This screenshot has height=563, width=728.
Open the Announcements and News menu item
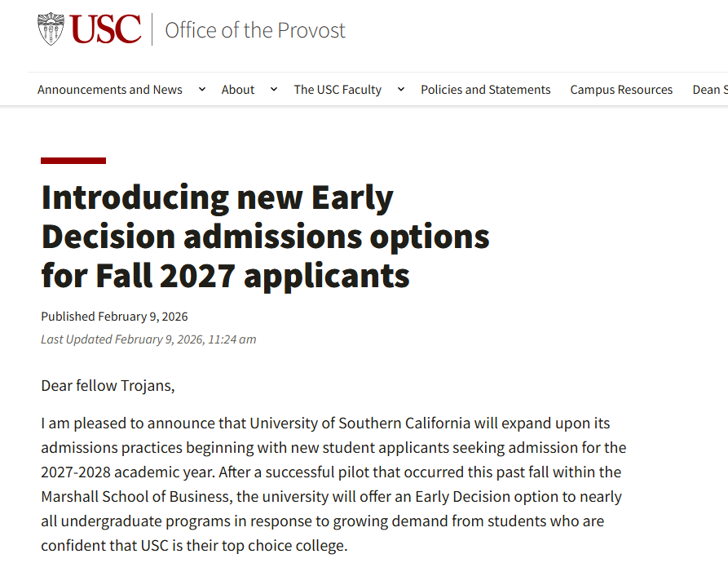[109, 89]
